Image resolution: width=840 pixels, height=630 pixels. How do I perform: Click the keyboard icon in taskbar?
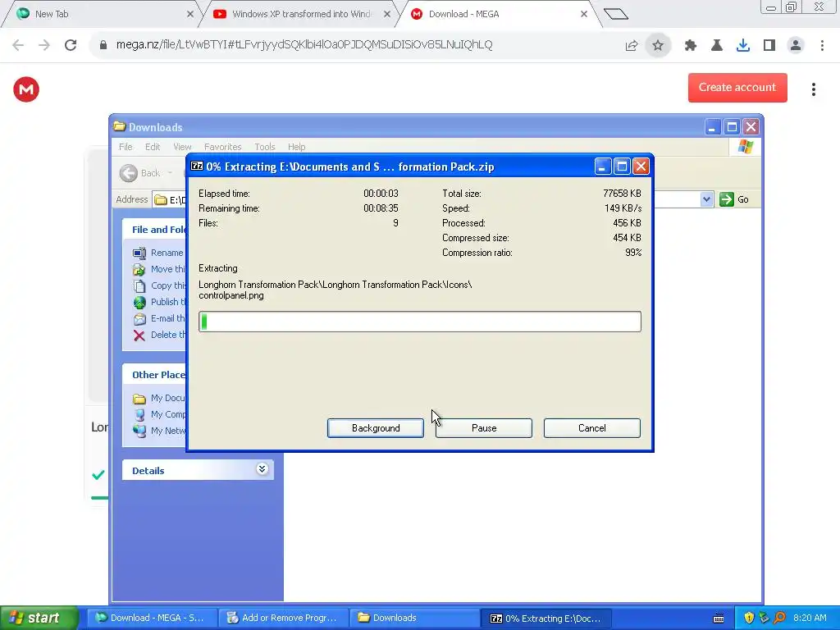click(x=719, y=619)
